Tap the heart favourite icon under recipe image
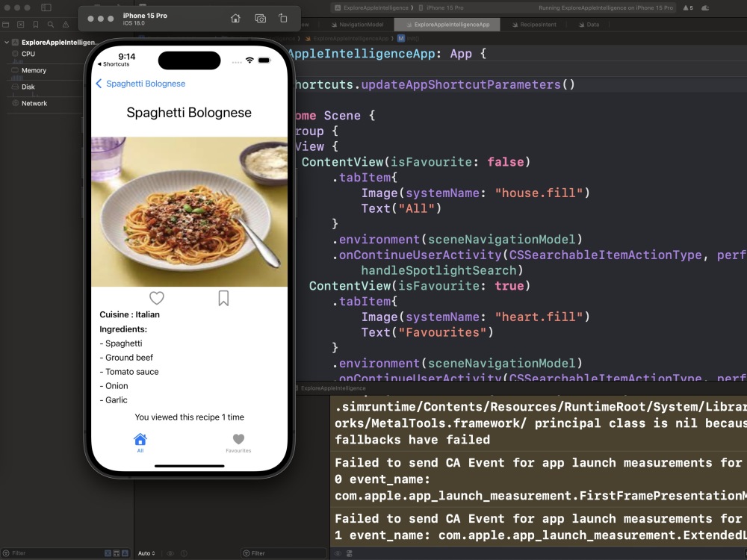Screen dimensions: 747x560 157,298
